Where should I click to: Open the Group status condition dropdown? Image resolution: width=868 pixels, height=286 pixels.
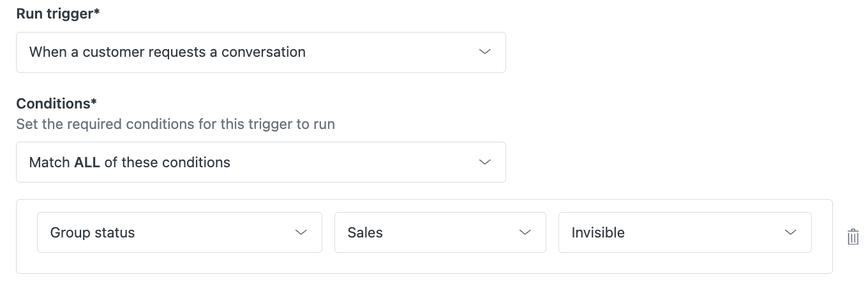[179, 232]
